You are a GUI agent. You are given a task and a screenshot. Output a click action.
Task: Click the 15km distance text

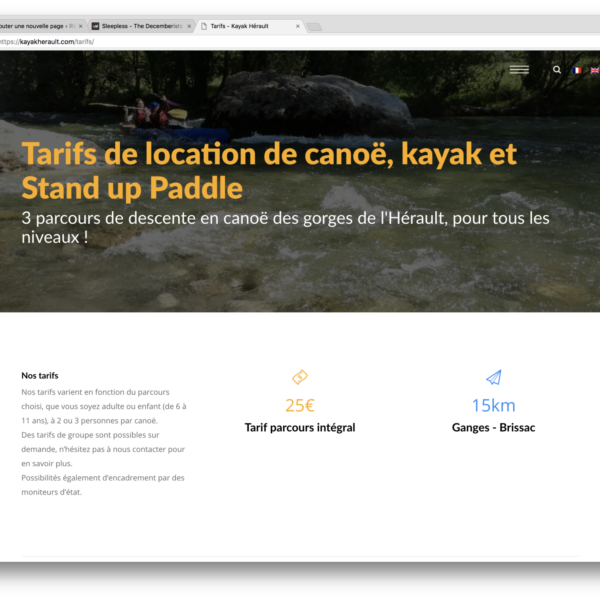coord(493,405)
